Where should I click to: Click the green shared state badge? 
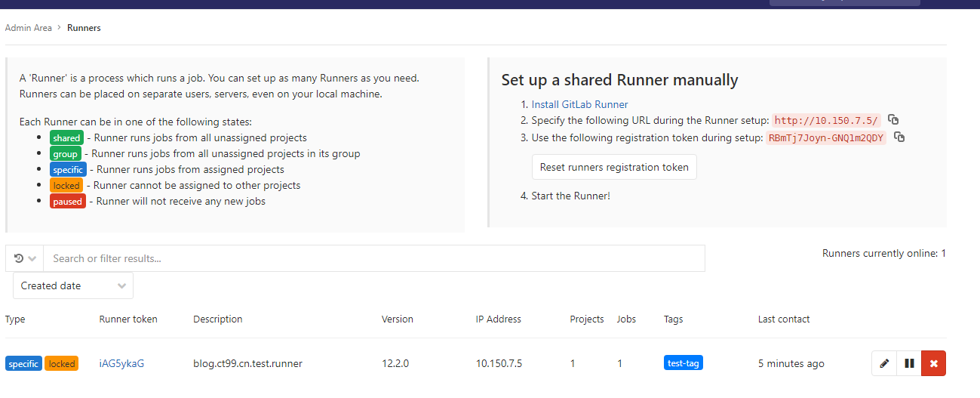click(x=66, y=138)
